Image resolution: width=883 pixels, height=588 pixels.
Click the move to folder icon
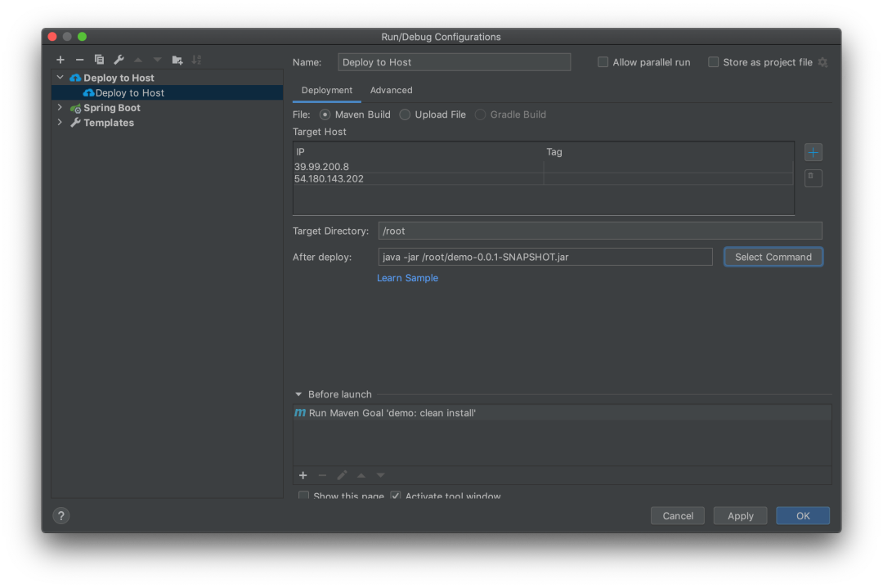pos(177,60)
